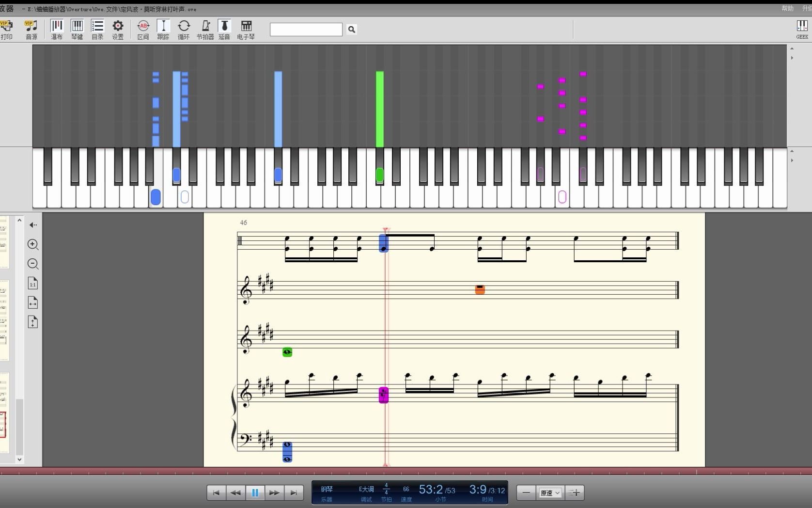
Task: Zoom out of the score
Action: pyautogui.click(x=33, y=264)
